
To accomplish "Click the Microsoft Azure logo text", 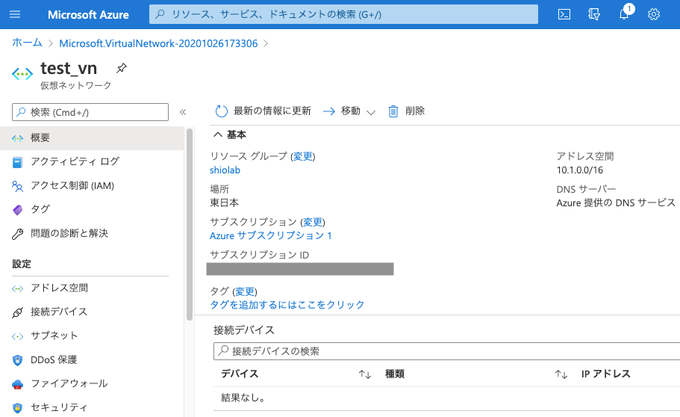I will point(88,15).
